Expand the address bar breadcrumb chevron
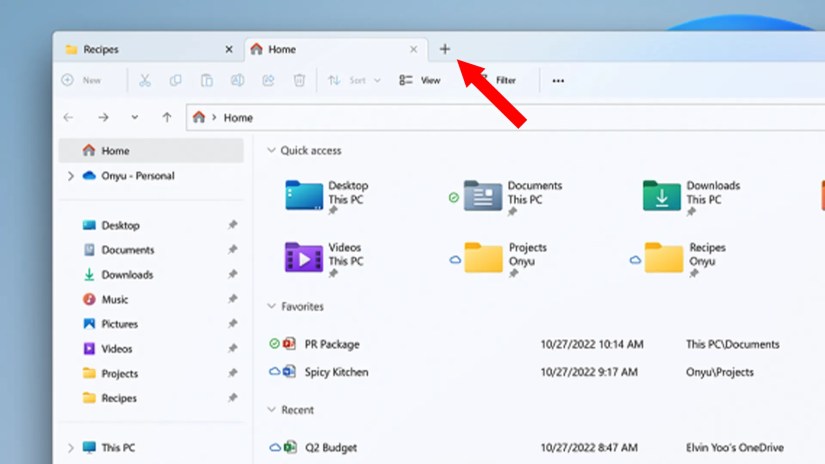This screenshot has height=464, width=825. [x=214, y=117]
